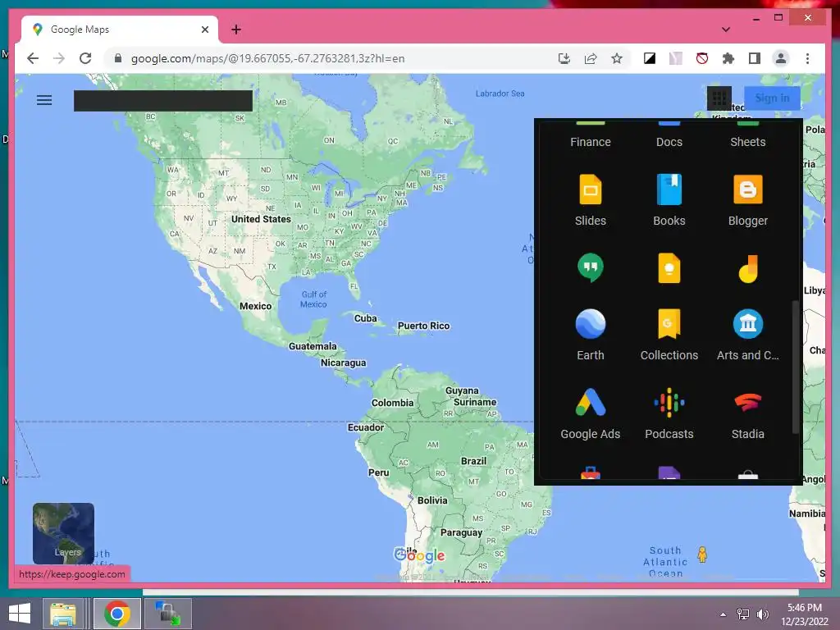This screenshot has width=840, height=630.
Task: Go back to previous page
Action: (33, 58)
